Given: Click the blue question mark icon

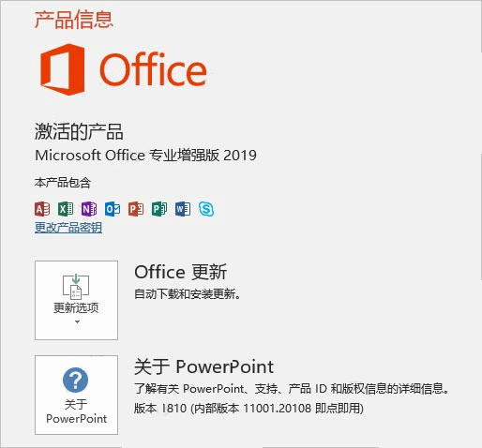Looking at the screenshot, I should pyautogui.click(x=76, y=380).
